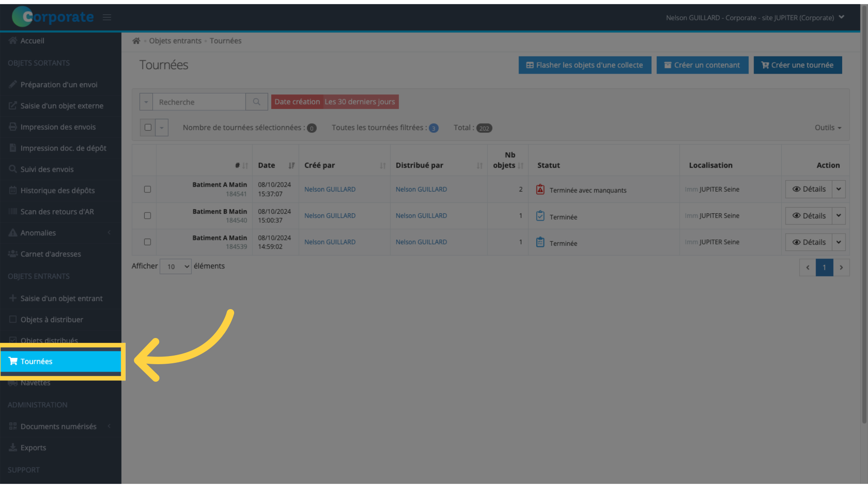Toggle the select-all checkbox at top
868x488 pixels.
148,127
